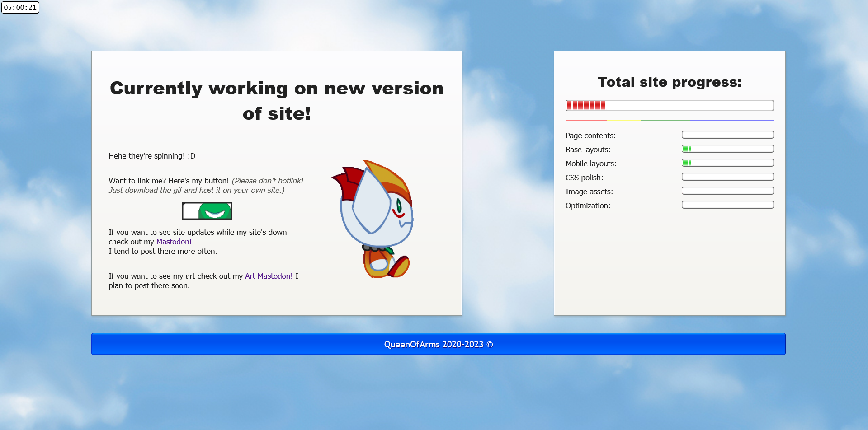Image resolution: width=868 pixels, height=430 pixels.
Task: Click the QueenOfArms 2020-2023 copyright footer
Action: (x=438, y=344)
